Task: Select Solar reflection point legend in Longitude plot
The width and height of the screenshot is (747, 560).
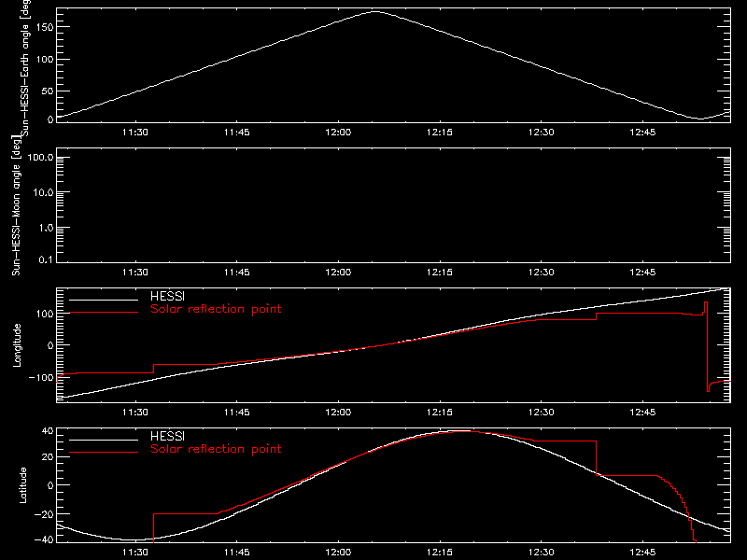Action: [216, 309]
